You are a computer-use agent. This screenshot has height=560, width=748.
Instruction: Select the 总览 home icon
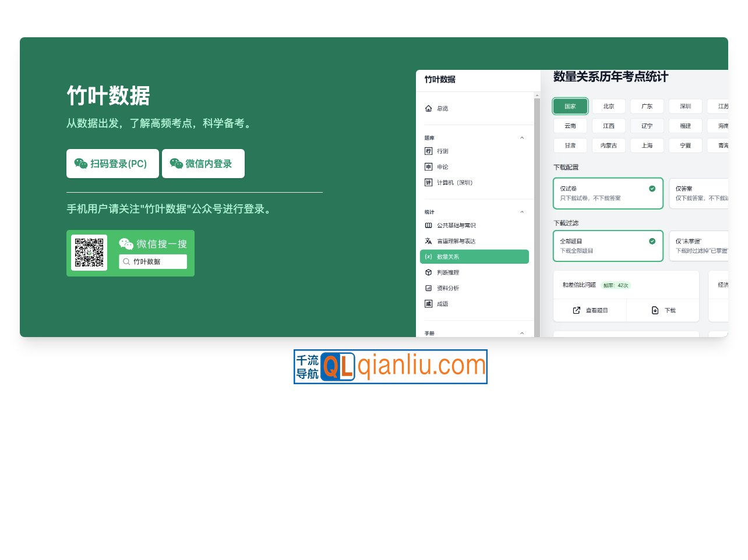429,108
